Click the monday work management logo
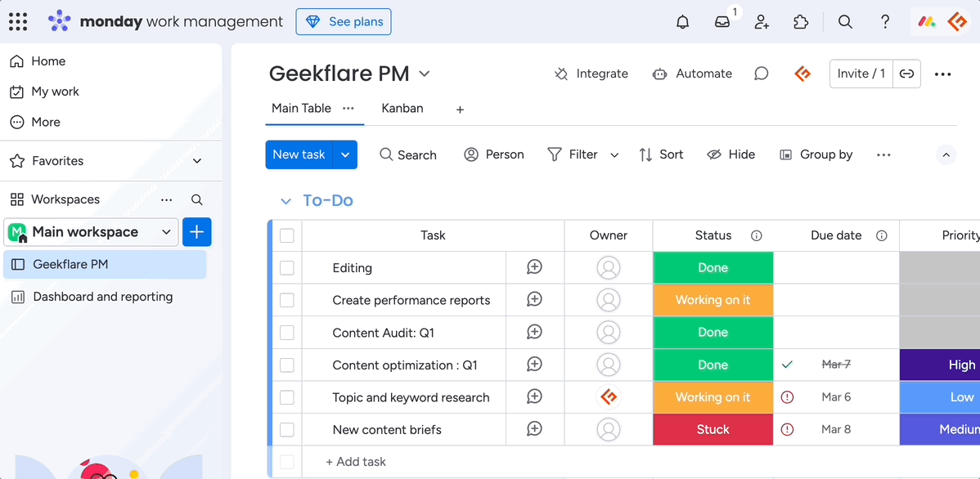980x479 pixels. pos(165,22)
